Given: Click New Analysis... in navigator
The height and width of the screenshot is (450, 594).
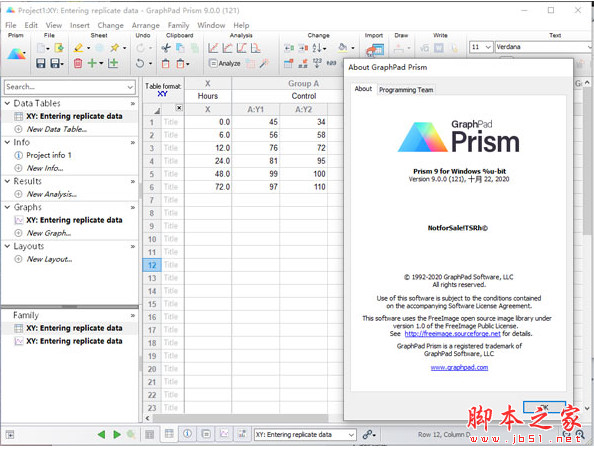Looking at the screenshot, I should pyautogui.click(x=52, y=194).
